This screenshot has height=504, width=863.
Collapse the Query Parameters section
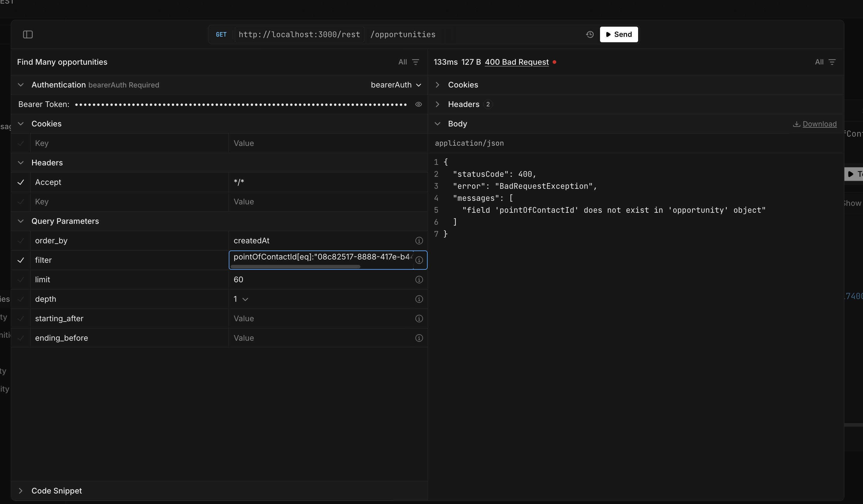(21, 221)
